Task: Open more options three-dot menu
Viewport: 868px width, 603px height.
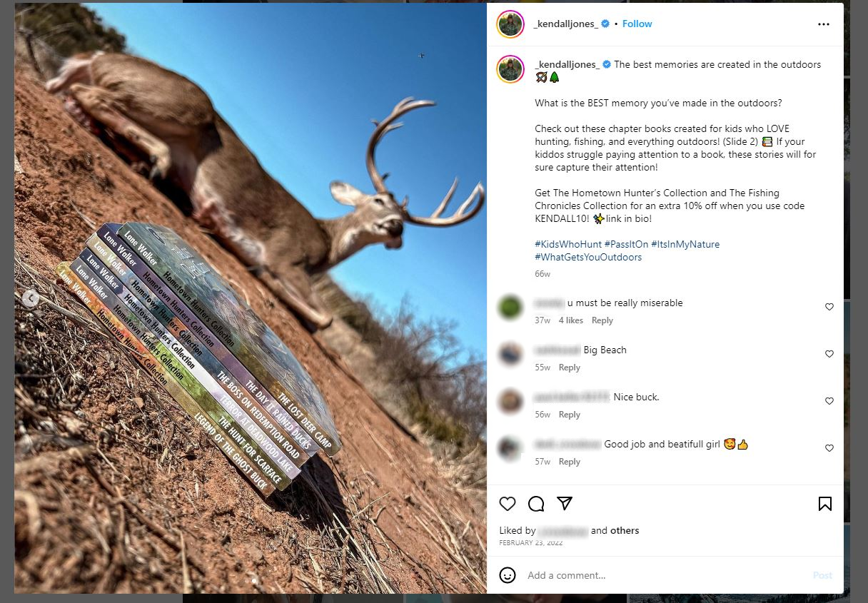Action: coord(824,24)
